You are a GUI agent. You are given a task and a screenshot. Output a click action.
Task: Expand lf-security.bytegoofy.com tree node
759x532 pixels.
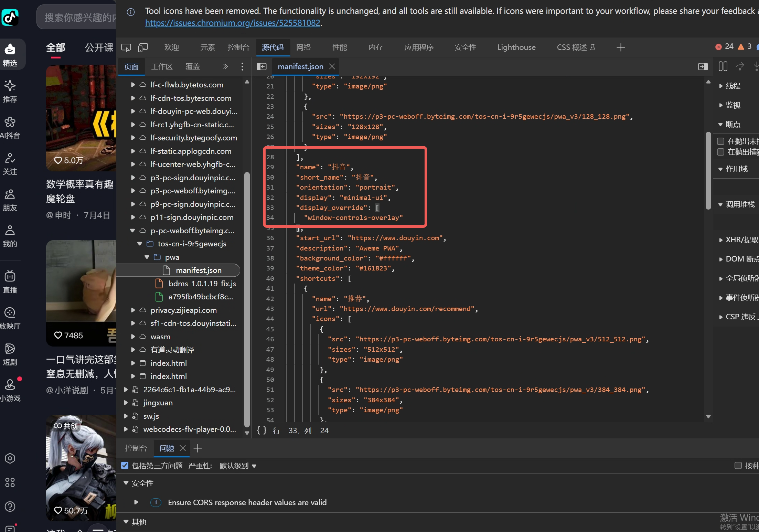pyautogui.click(x=133, y=138)
